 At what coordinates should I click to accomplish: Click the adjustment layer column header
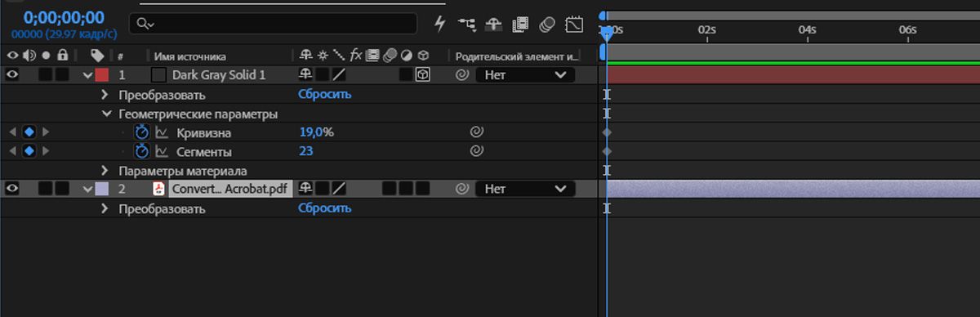click(406, 56)
